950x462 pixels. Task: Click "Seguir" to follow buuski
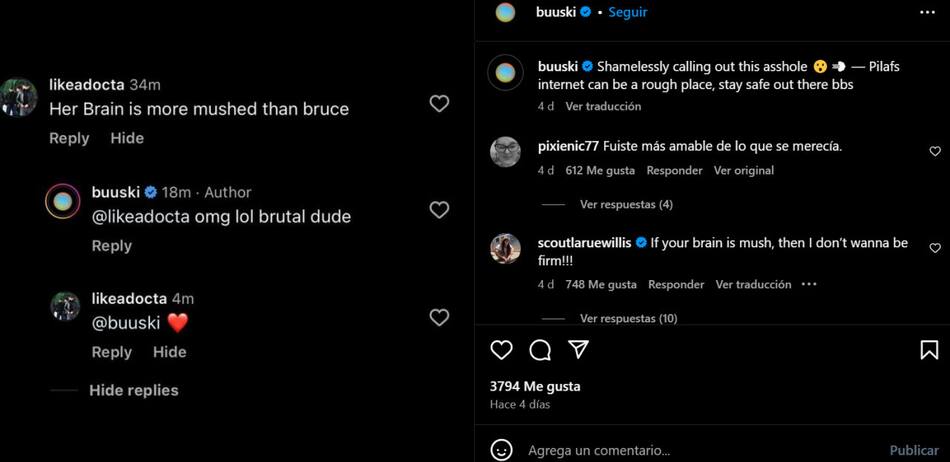tap(628, 12)
